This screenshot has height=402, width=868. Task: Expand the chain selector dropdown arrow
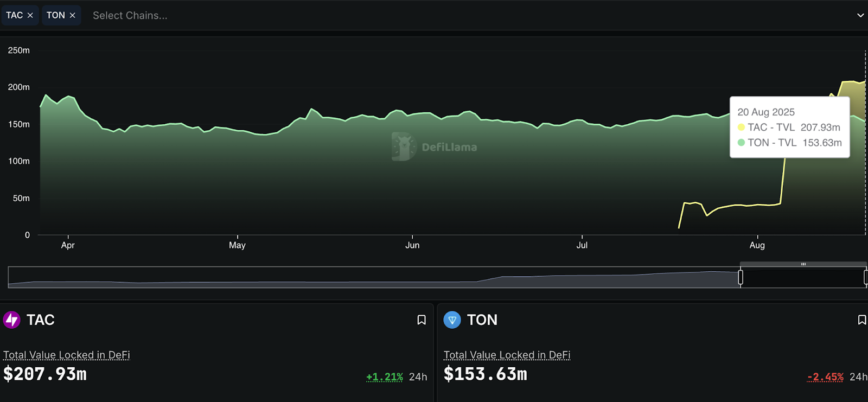(x=860, y=15)
